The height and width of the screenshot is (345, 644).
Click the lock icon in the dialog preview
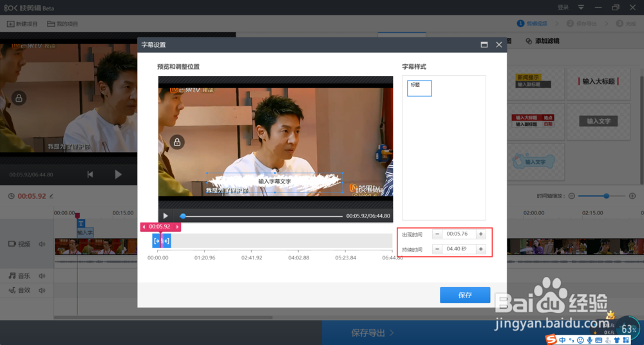click(177, 142)
